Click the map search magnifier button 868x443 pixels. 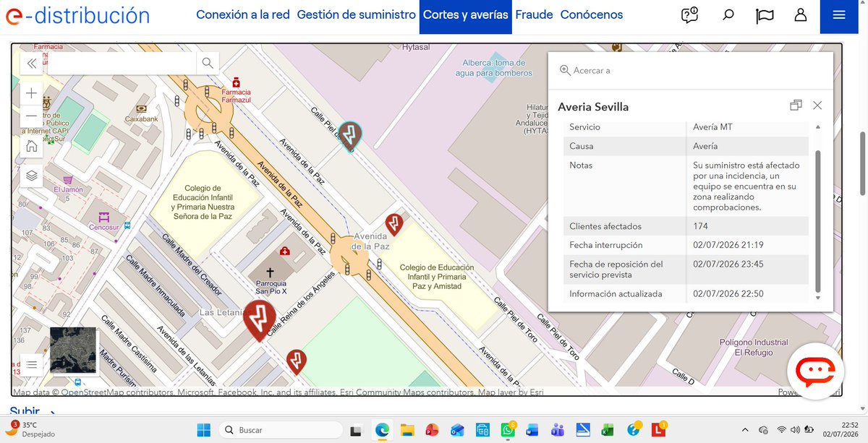click(x=208, y=64)
